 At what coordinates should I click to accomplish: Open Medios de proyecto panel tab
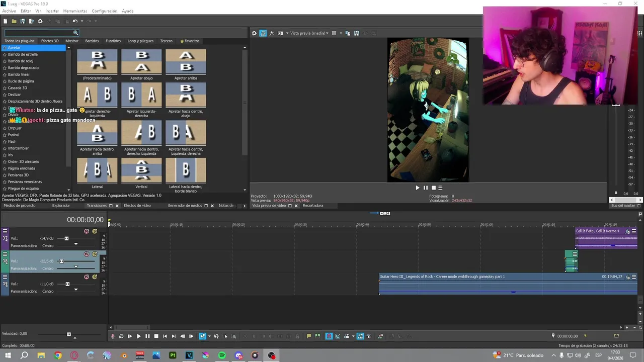pos(20,206)
